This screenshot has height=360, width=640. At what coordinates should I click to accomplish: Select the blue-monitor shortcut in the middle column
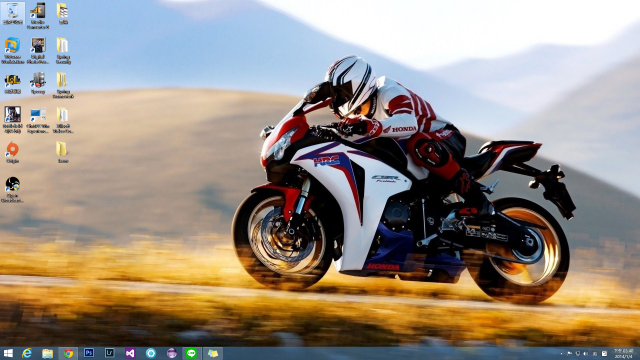pyautogui.click(x=38, y=119)
